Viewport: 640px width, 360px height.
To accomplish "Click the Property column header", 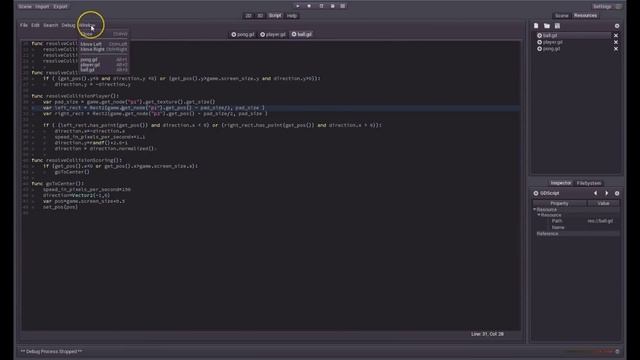I will (559, 203).
